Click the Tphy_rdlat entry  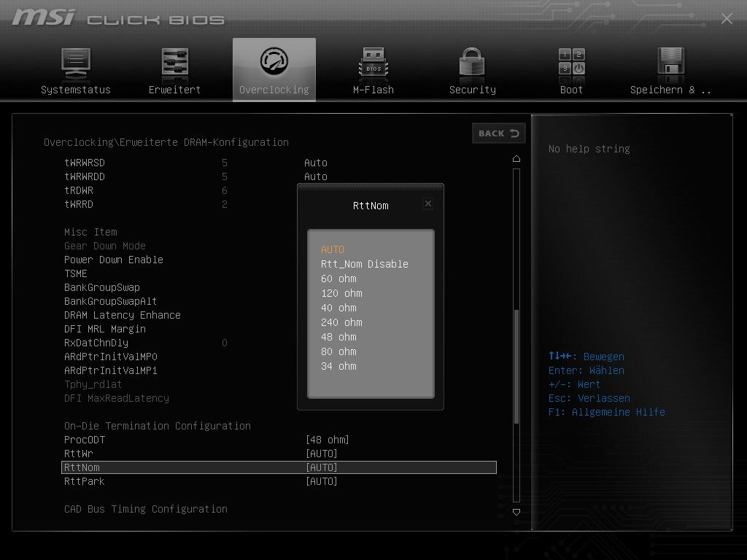tap(93, 384)
